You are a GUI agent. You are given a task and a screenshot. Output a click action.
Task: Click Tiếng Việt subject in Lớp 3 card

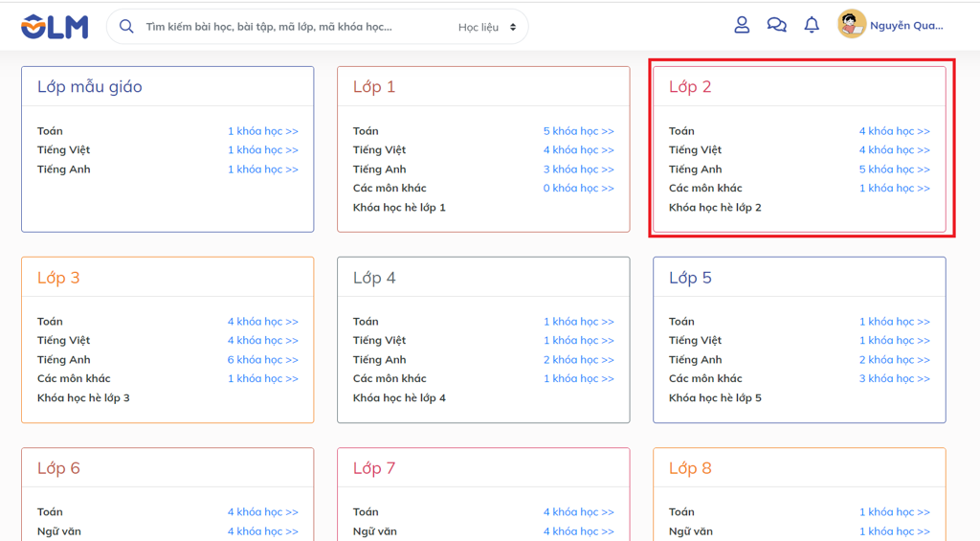(x=63, y=340)
